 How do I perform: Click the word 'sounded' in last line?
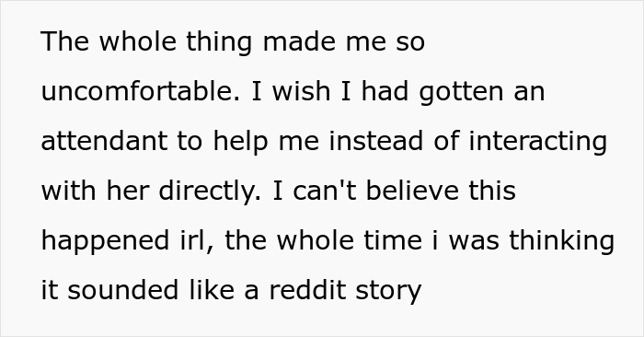[x=122, y=290]
